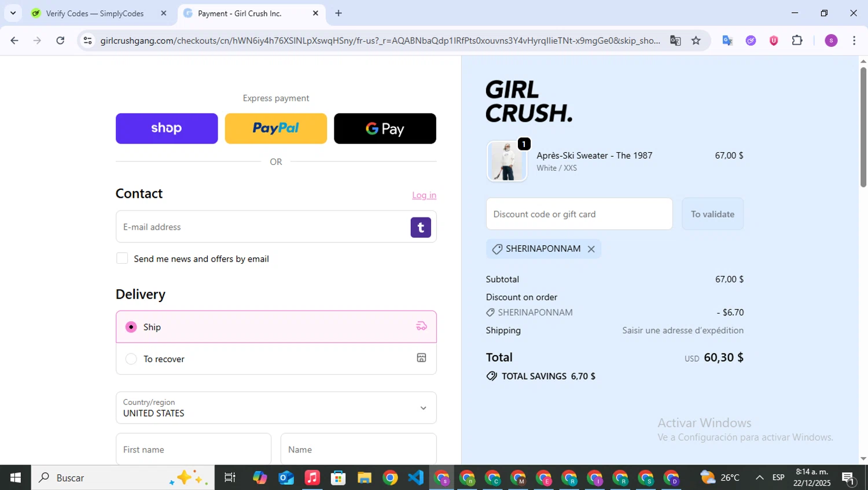Click the TOTAL SAVINGS 6,70 $ line

[540, 376]
